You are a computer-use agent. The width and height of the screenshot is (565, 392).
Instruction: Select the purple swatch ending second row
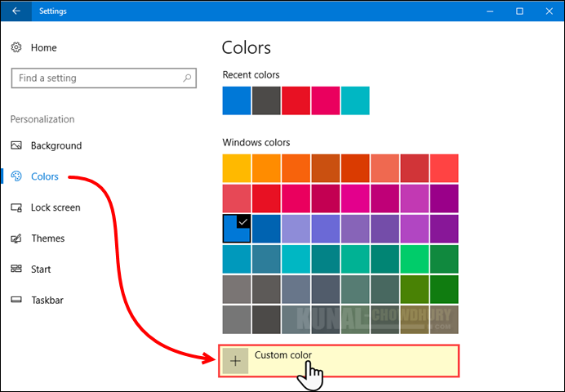coord(444,198)
